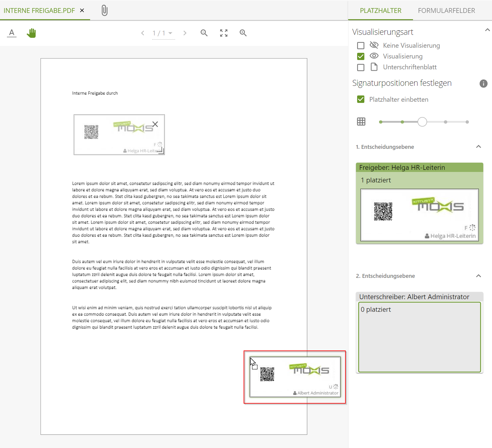This screenshot has height=448, width=492.
Task: Remove Helga's signature placeholder via its X
Action: point(155,124)
